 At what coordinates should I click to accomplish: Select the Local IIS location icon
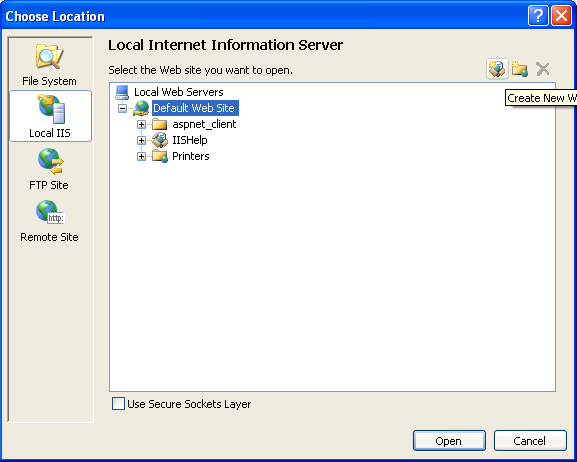tap(52, 109)
